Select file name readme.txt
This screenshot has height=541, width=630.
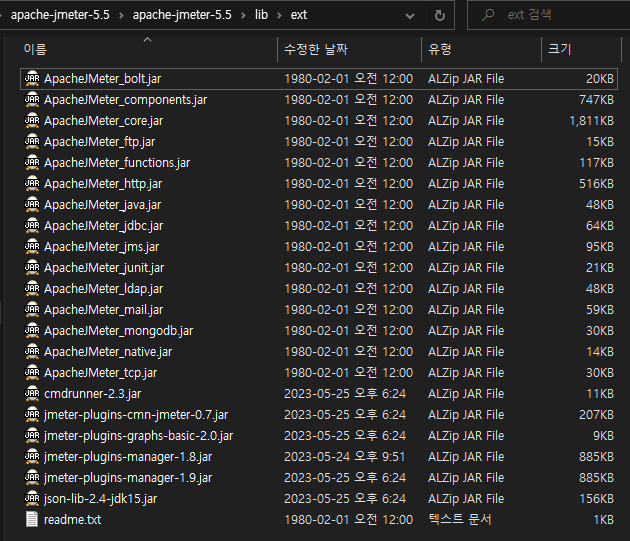[x=72, y=519]
